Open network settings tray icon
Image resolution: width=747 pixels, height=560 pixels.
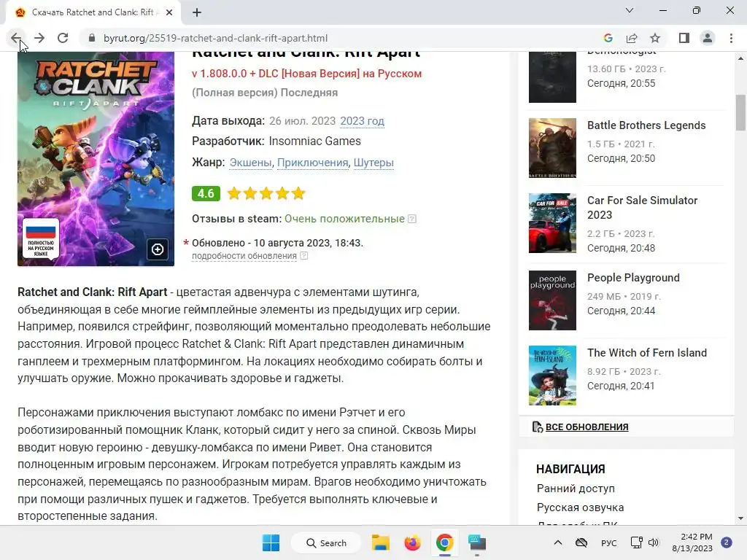636,542
